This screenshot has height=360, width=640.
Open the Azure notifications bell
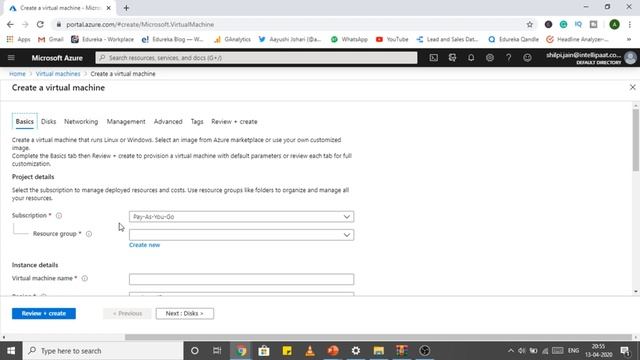tap(471, 58)
